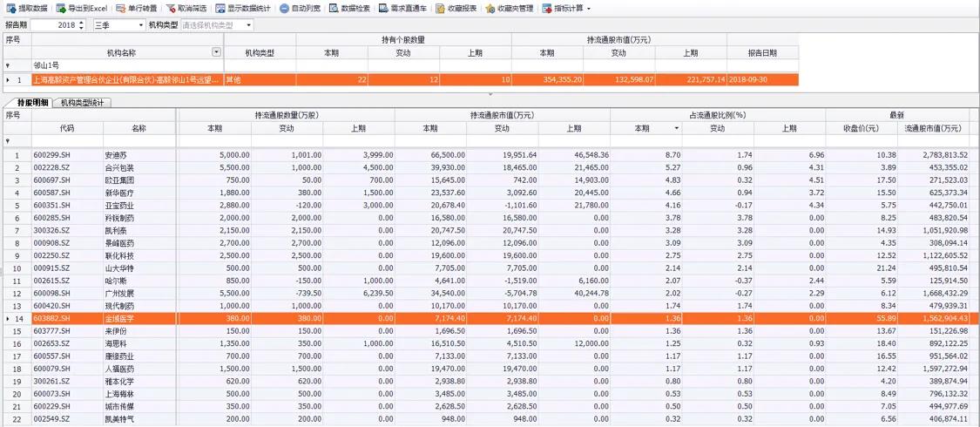
Task: Select the 康缘药业 row name
Action: point(119,356)
